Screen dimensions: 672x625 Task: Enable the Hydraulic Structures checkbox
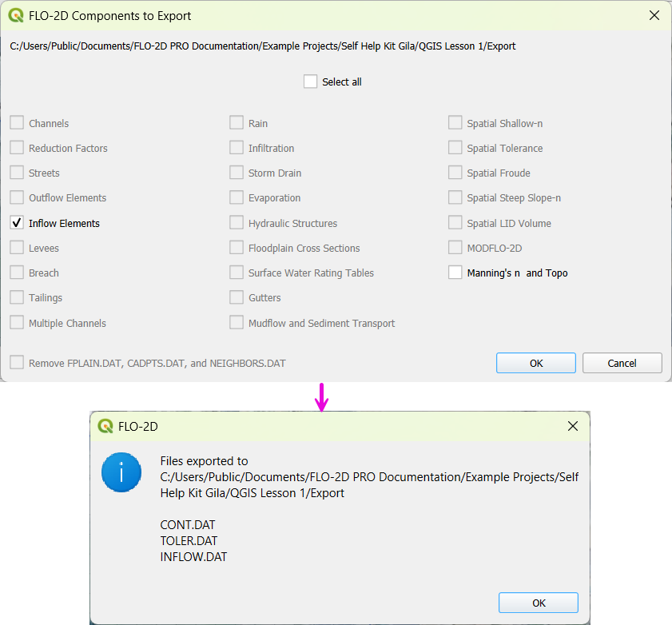point(237,223)
